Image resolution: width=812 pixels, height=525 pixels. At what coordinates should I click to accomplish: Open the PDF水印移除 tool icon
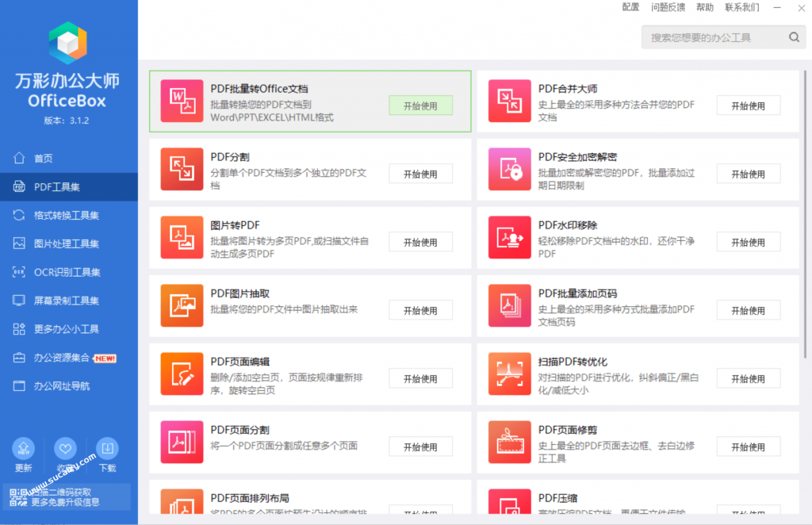coord(510,238)
